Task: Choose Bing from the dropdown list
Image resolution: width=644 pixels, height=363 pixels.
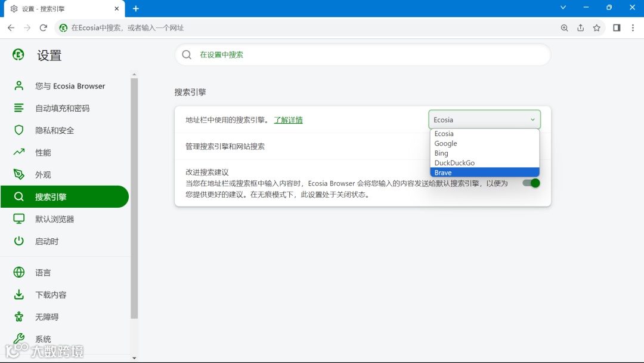Action: (485, 153)
